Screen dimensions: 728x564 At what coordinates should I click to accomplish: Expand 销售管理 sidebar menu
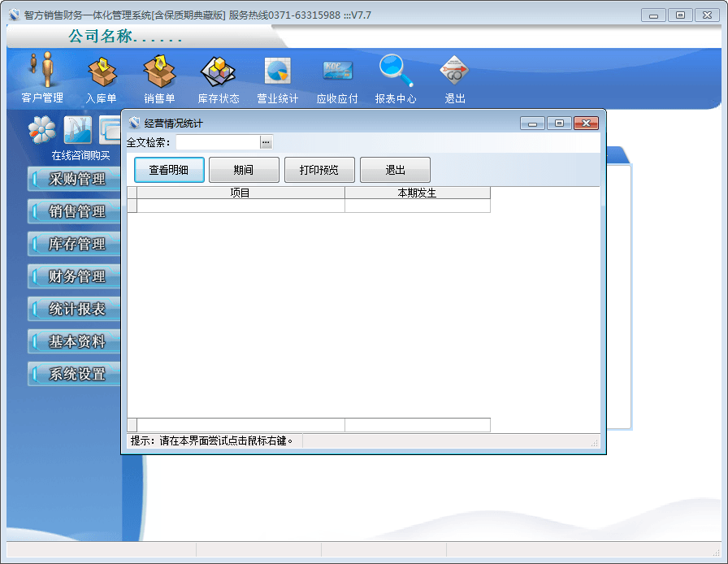tap(73, 212)
